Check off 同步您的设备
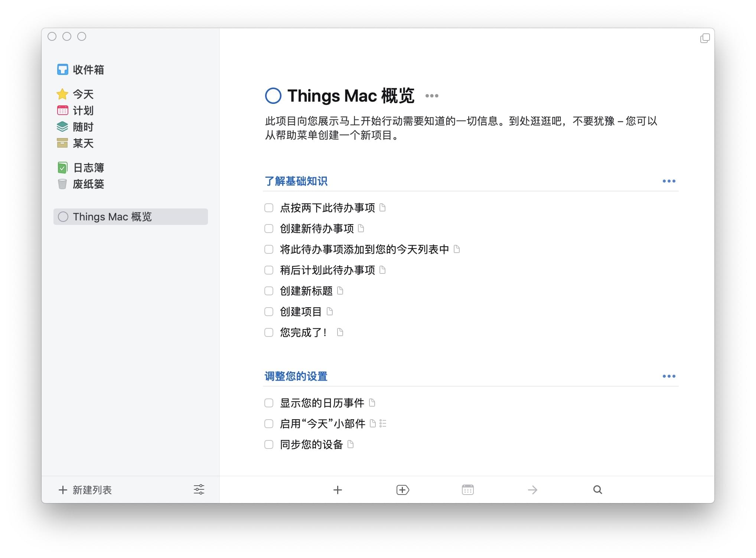This screenshot has height=558, width=756. pyautogui.click(x=269, y=444)
